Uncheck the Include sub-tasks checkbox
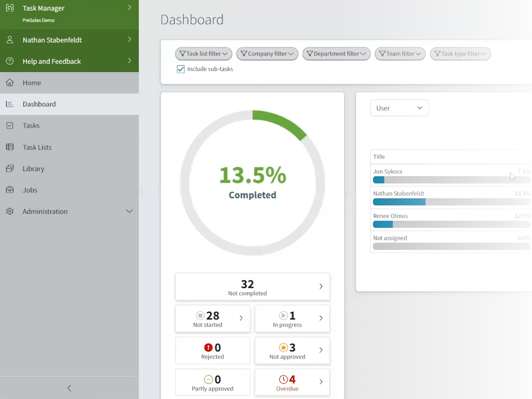The width and height of the screenshot is (532, 399). [x=181, y=69]
